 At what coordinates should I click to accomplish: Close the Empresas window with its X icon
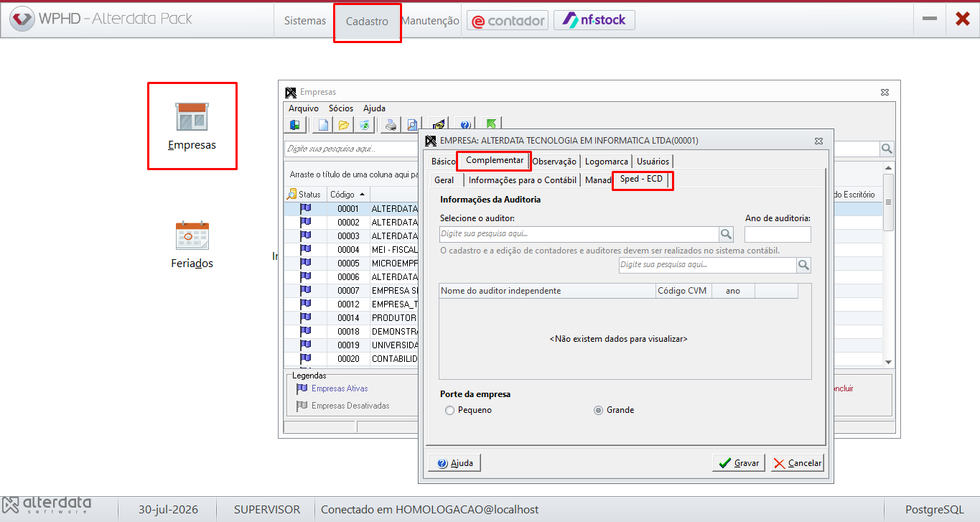click(x=885, y=92)
